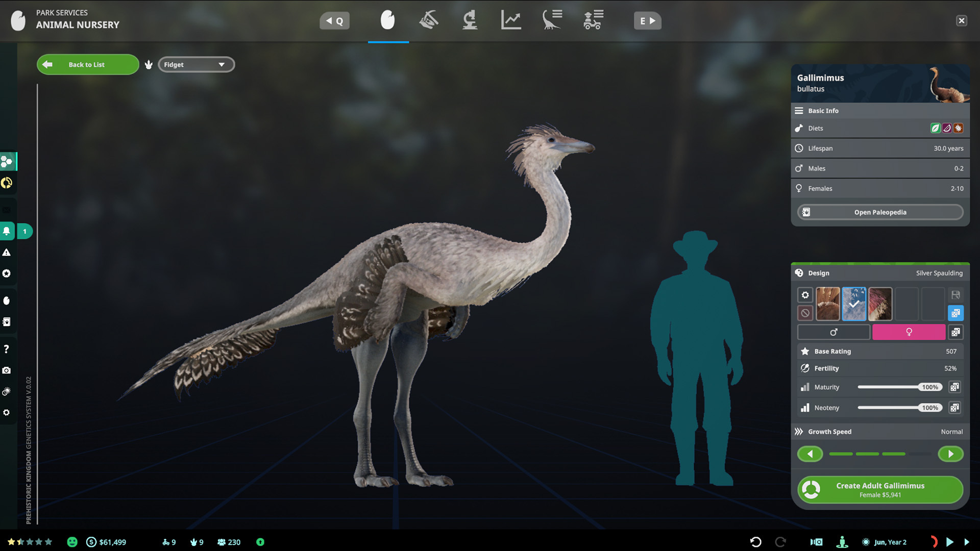Select male gender button

(834, 332)
